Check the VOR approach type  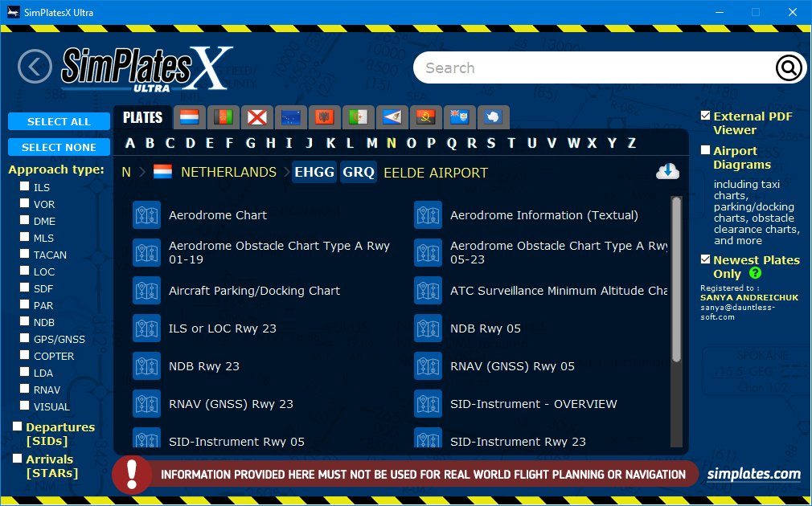click(x=24, y=203)
